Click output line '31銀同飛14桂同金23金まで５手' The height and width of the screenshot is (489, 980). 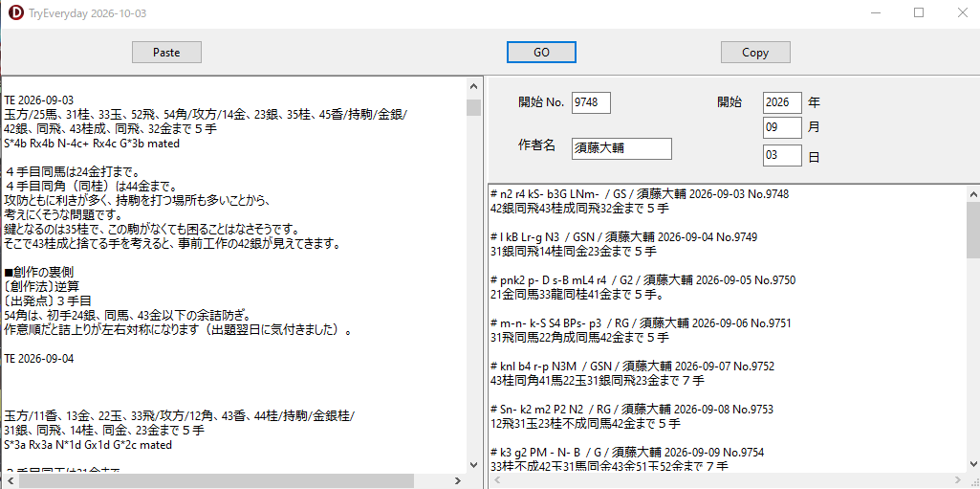[574, 252]
